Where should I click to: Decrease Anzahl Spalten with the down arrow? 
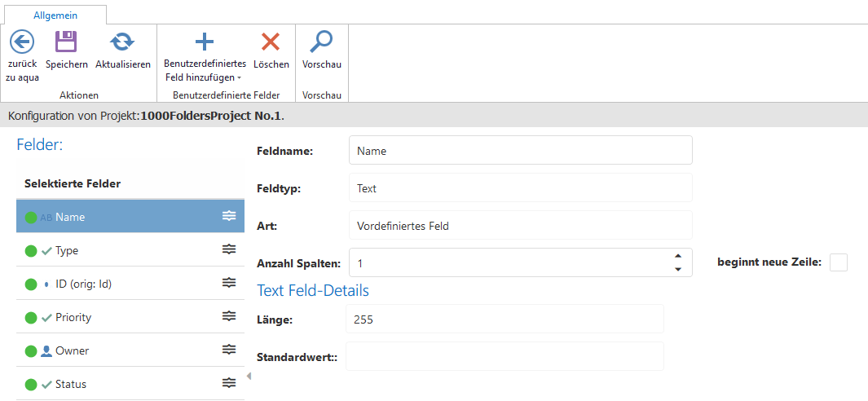tap(677, 270)
